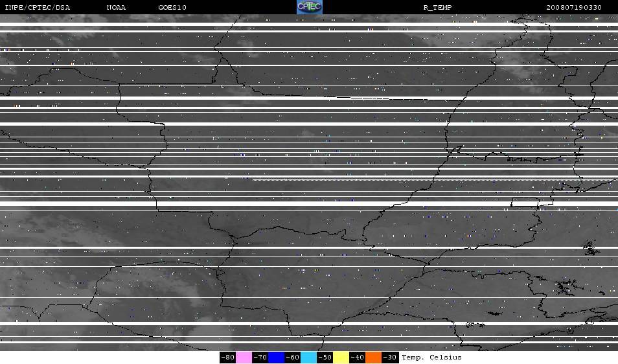The width and height of the screenshot is (618, 364).
Task: Pick the cyan -60 legend swatch
Action: point(309,358)
